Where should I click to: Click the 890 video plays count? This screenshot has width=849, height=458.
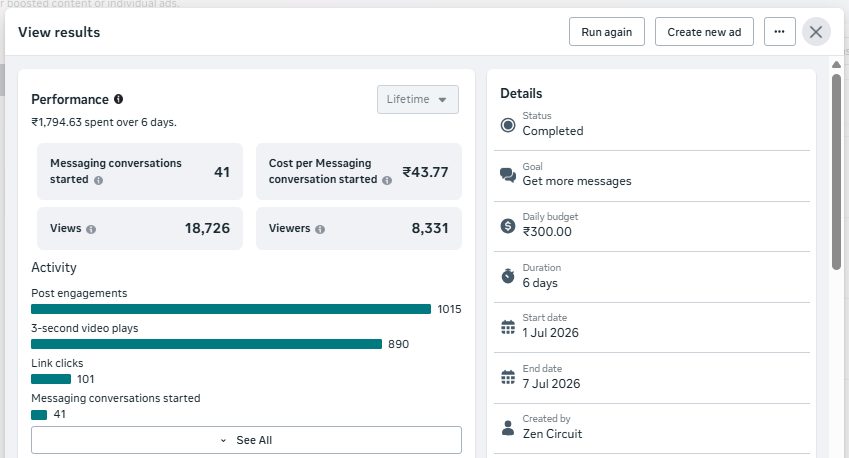tap(399, 344)
